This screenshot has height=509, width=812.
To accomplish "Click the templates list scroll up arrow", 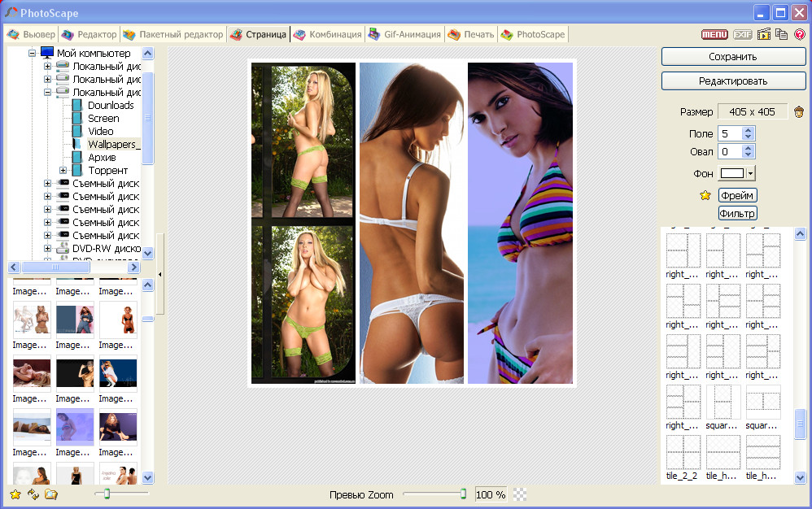I will [x=800, y=233].
